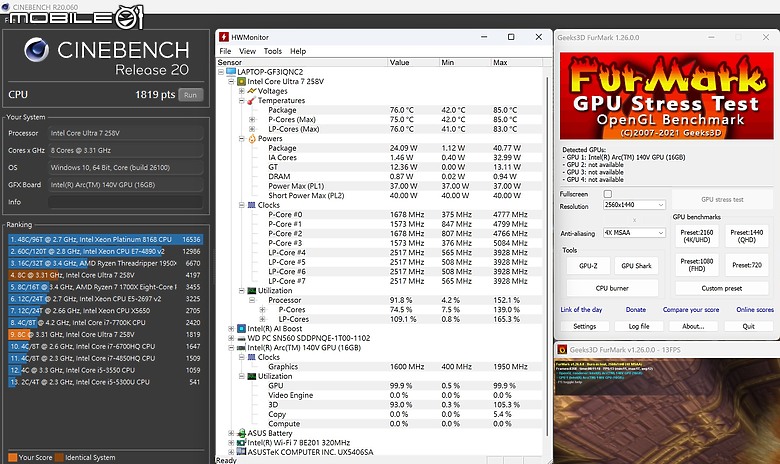Open the Tools menu in HWMonitor

tap(273, 51)
